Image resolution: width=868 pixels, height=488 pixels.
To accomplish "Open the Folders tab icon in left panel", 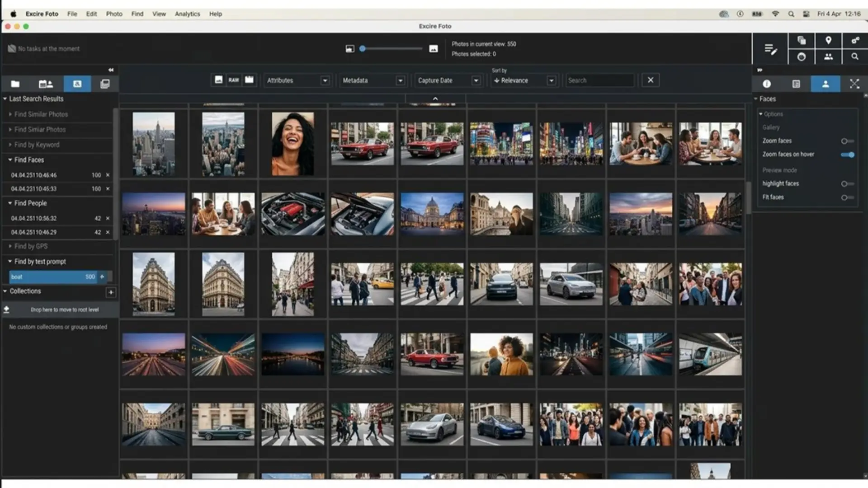I will coord(15,84).
